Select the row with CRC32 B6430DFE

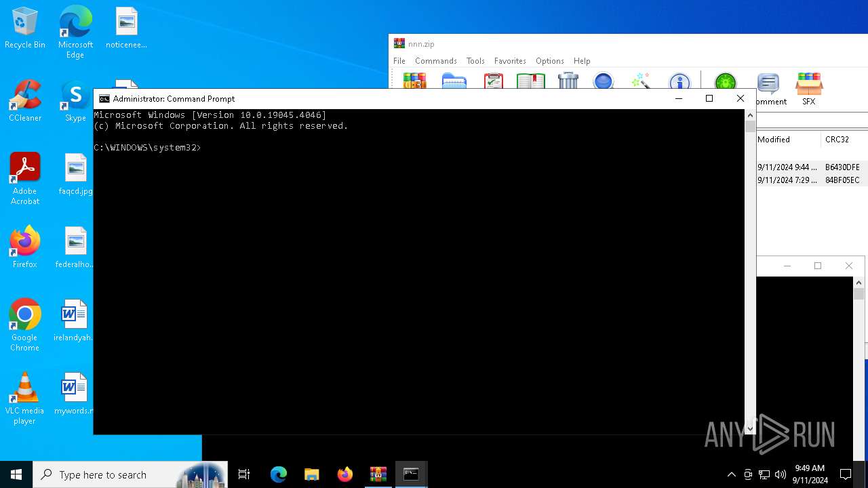click(x=812, y=167)
